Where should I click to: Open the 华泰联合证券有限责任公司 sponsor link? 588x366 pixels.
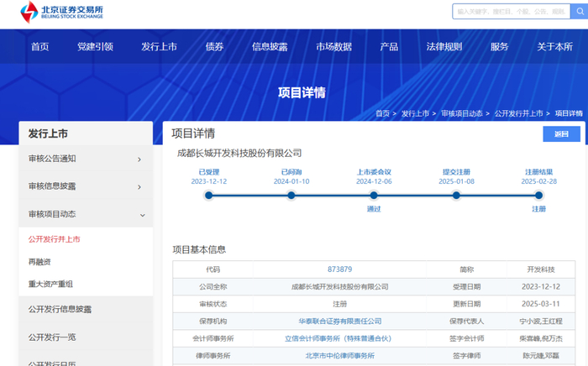339,321
